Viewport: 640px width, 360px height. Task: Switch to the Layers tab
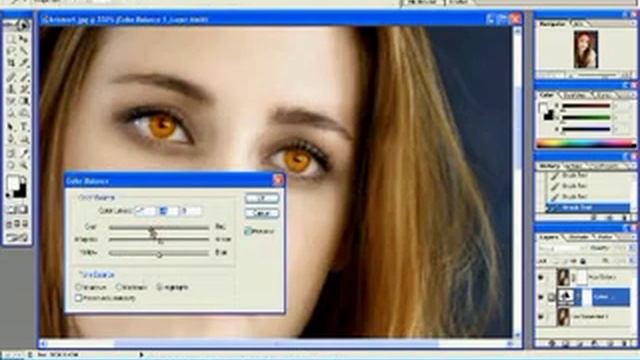pos(549,237)
